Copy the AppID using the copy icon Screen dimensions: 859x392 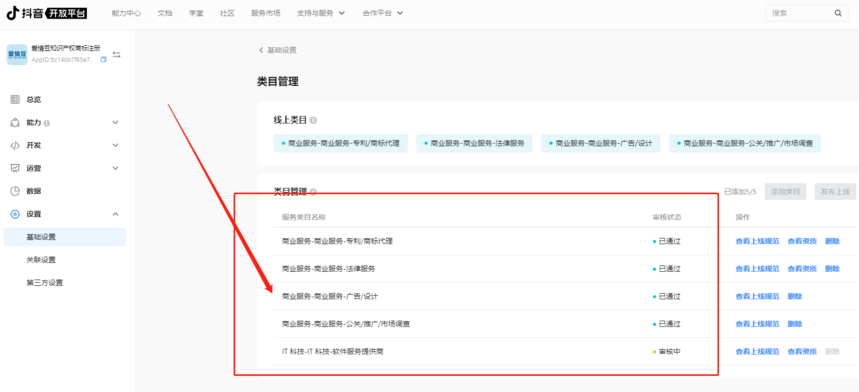[x=104, y=60]
